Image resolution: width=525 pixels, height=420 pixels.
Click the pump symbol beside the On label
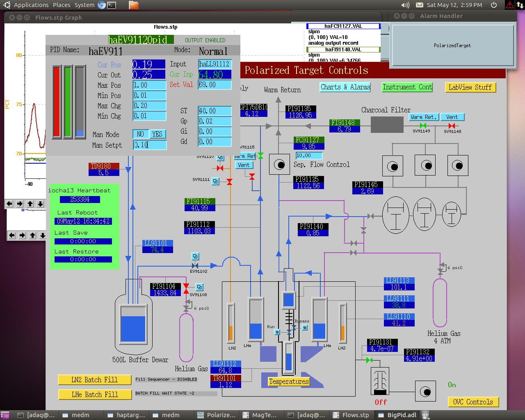(426, 391)
